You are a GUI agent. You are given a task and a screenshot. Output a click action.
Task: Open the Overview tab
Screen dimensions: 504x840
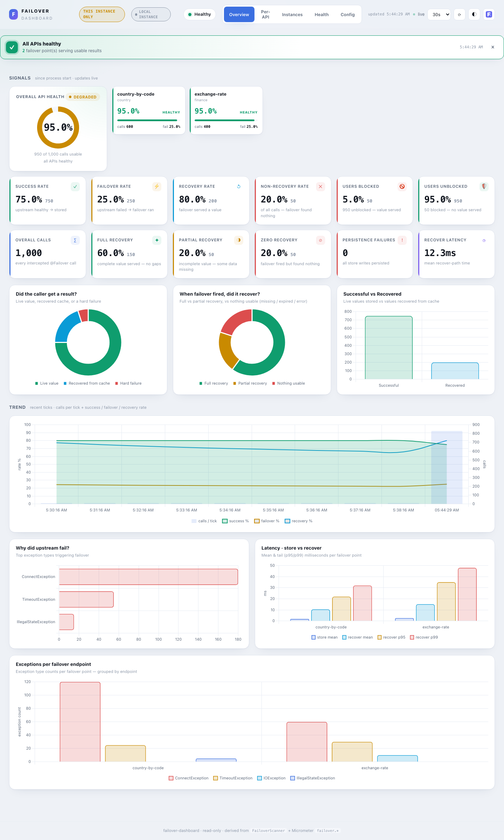pyautogui.click(x=239, y=14)
